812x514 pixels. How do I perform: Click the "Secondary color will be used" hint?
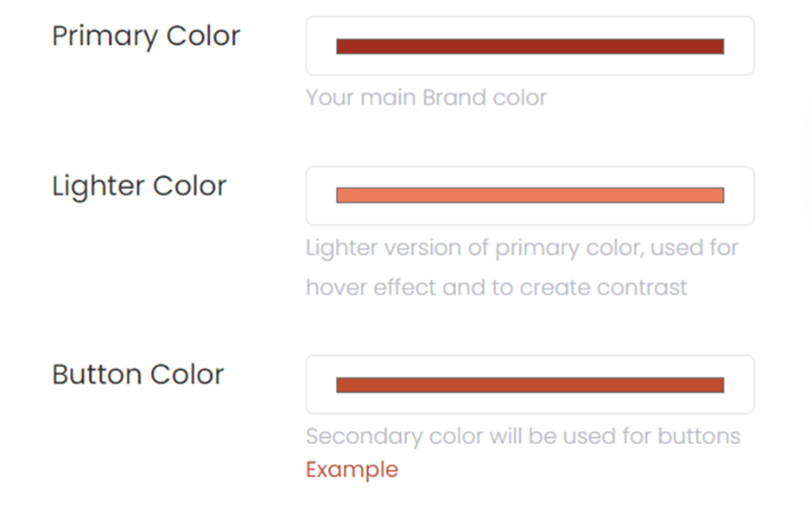[523, 435]
